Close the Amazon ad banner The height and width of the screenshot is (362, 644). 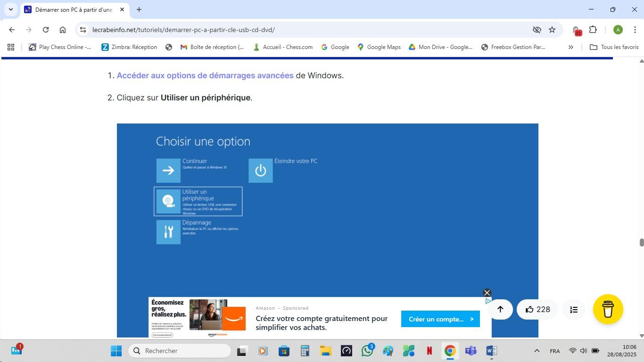coord(487,293)
